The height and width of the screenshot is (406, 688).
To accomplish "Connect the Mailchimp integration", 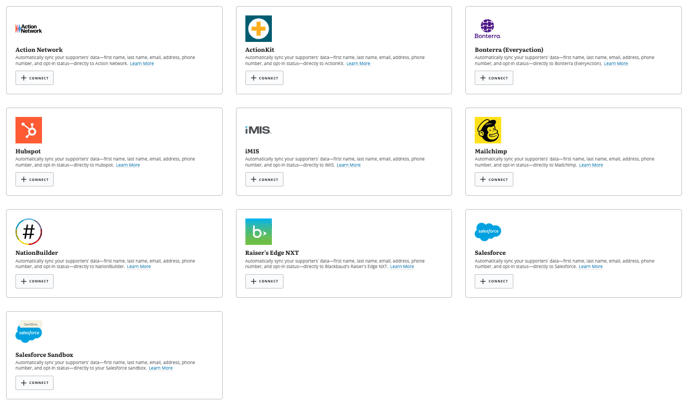I will point(494,180).
